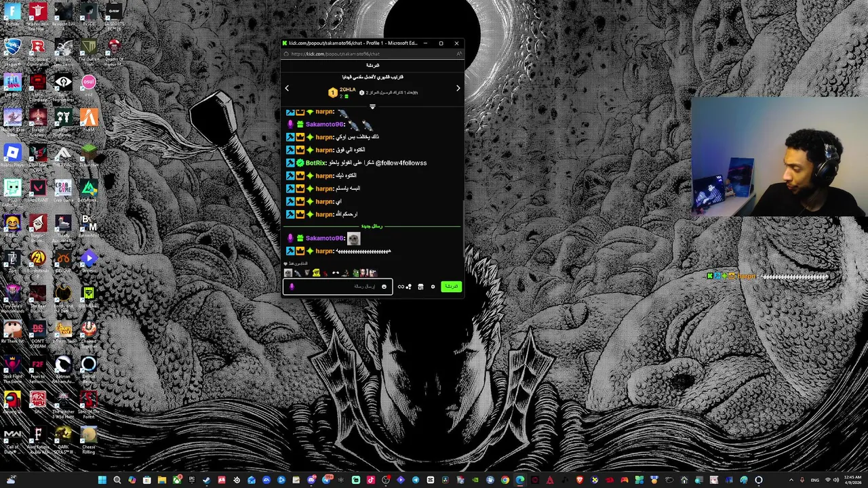
Task: Open the Windows Start menu
Action: (x=102, y=481)
